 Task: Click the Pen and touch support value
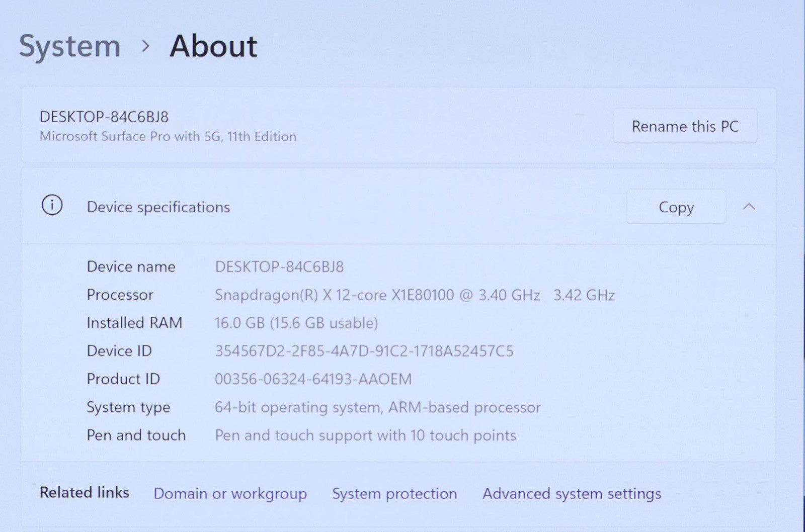365,435
